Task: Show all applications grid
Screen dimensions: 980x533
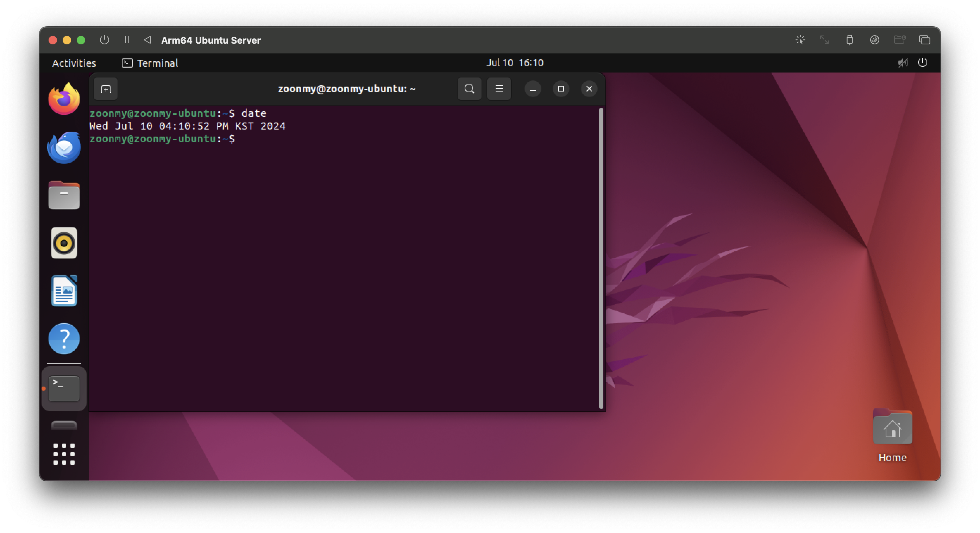Action: [x=64, y=454]
